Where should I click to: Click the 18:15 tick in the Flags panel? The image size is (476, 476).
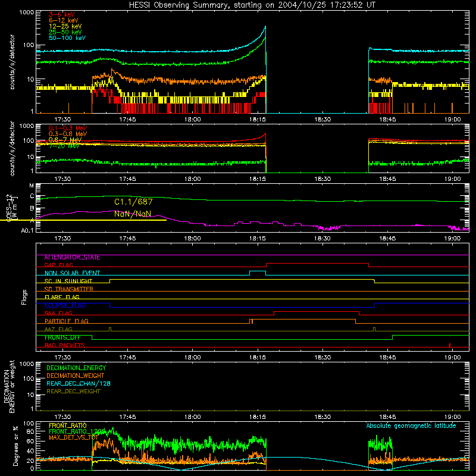(258, 358)
